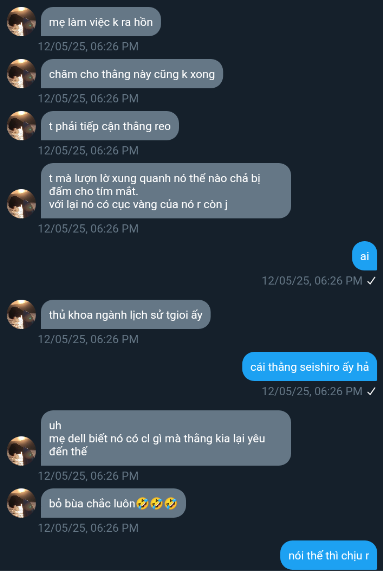Select the blue 'cái thằng seishiro ấy hả' bubble

click(x=309, y=367)
